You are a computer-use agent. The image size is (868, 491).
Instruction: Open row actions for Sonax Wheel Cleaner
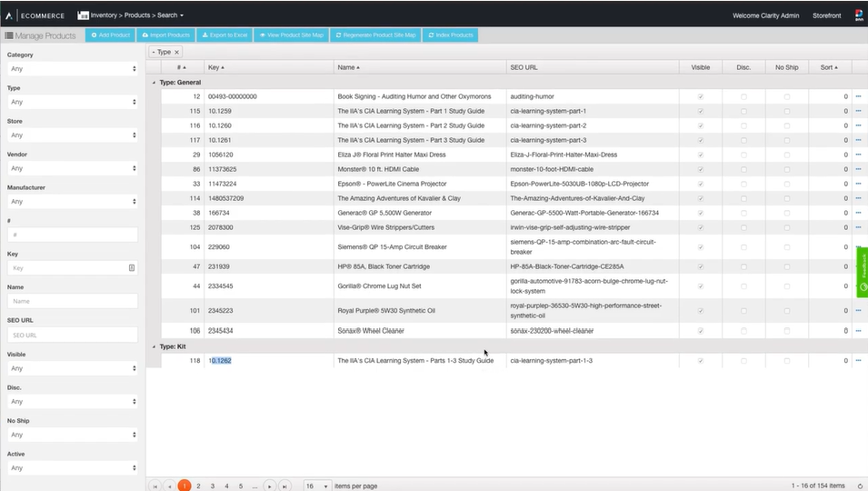pyautogui.click(x=859, y=330)
